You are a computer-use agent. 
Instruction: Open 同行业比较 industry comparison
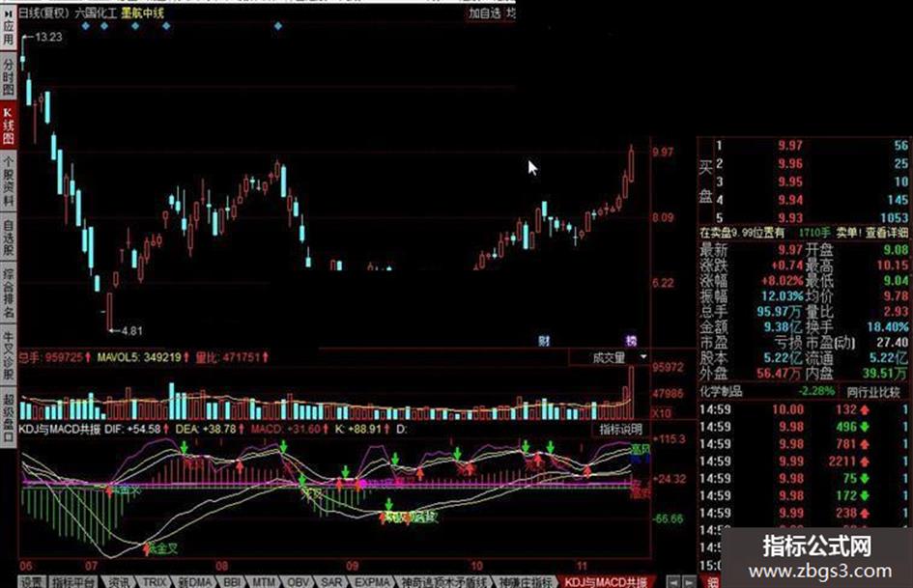click(872, 392)
